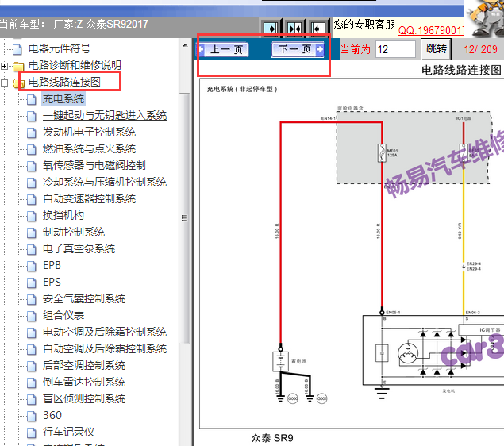Click the document icon beside 安全气囊控制系统
Screen dimensions: 504x446
pos(32,300)
